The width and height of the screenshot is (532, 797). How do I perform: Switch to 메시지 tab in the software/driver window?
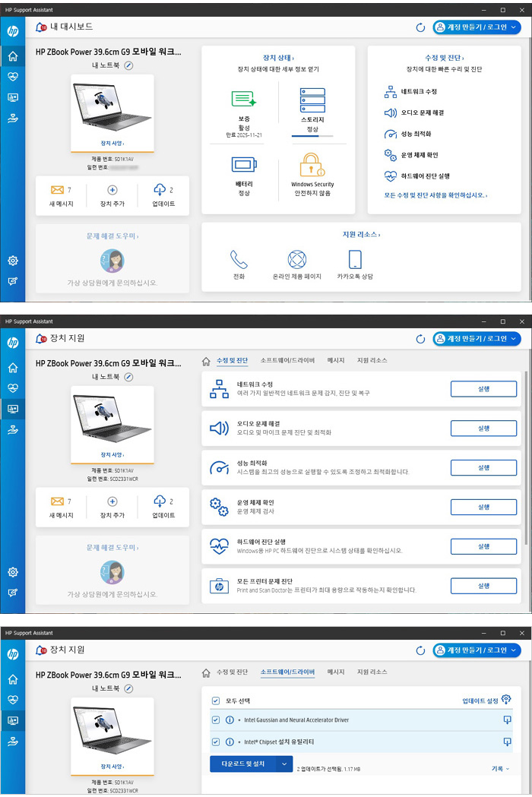click(336, 672)
